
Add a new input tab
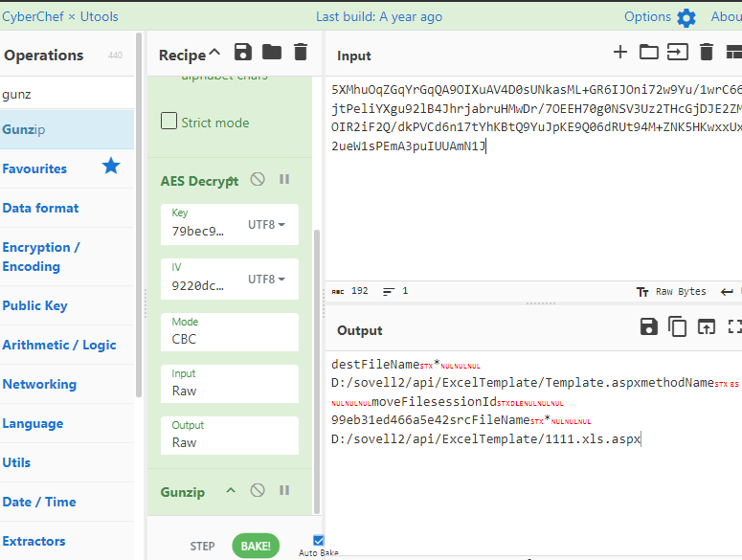coord(620,53)
